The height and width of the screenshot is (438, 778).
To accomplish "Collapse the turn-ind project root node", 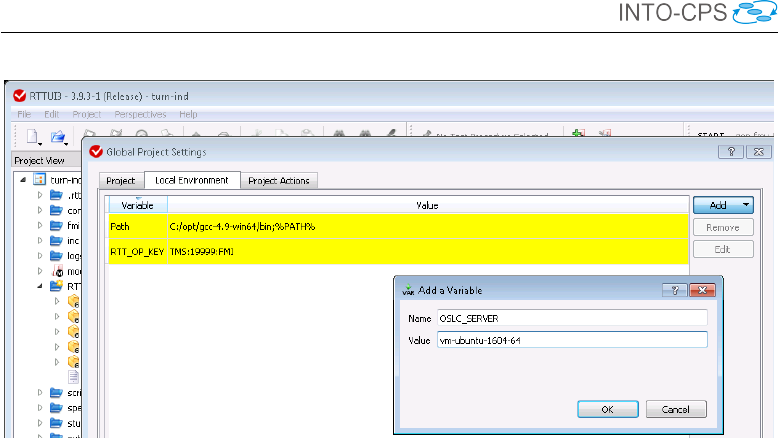I will [23, 180].
